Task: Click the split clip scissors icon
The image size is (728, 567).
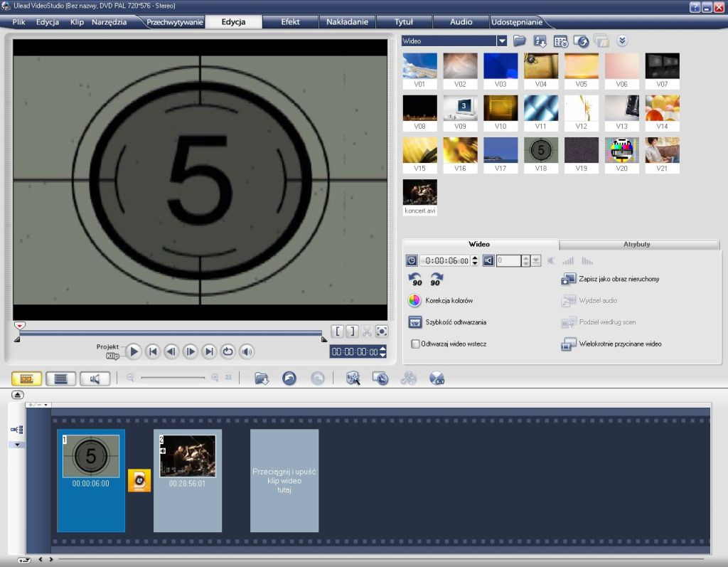Action: pos(367,331)
